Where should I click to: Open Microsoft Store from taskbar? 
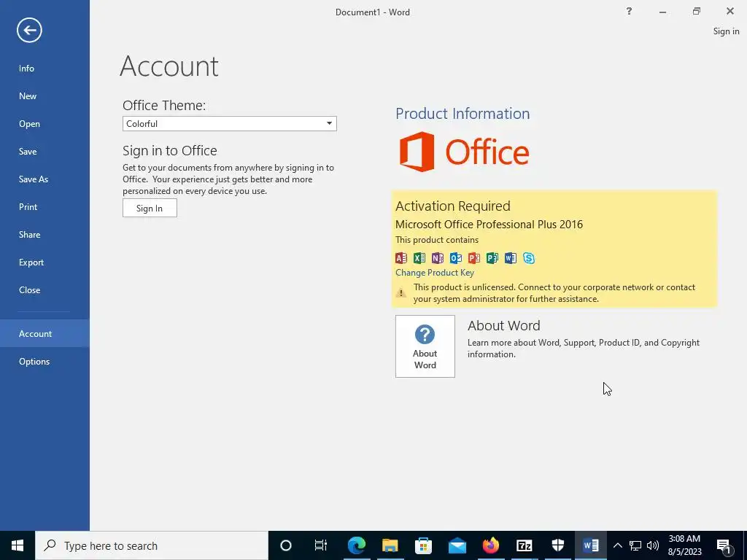(423, 545)
